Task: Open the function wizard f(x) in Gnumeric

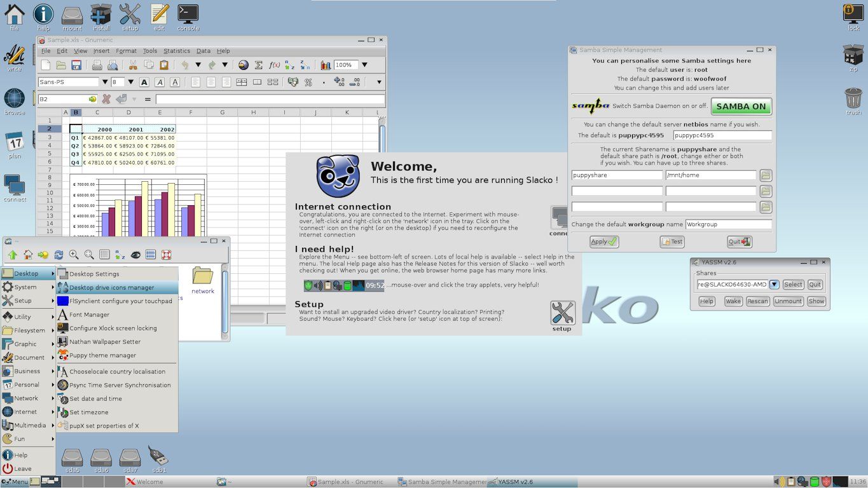Action: (x=274, y=65)
